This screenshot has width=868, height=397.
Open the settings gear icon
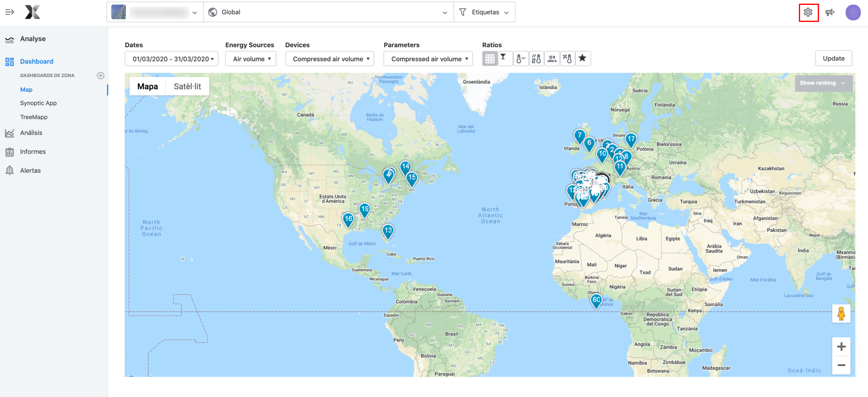[808, 12]
